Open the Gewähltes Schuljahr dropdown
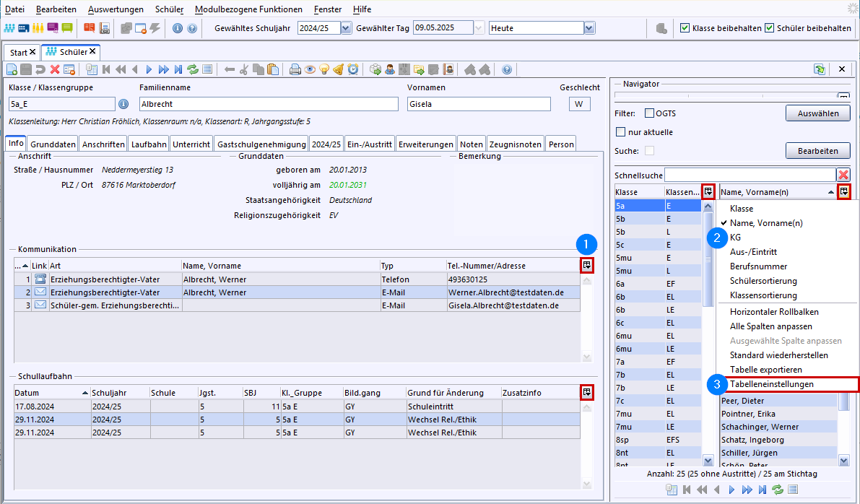The width and height of the screenshot is (860, 504). tap(346, 28)
